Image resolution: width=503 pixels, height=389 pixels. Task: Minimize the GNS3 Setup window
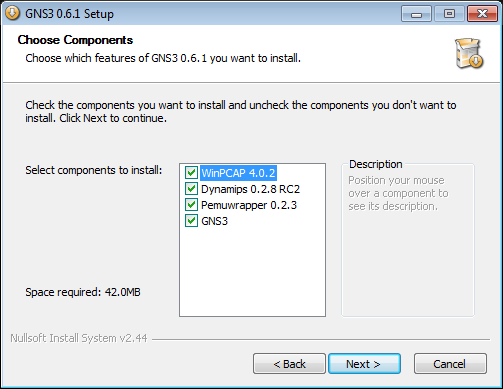click(x=416, y=14)
